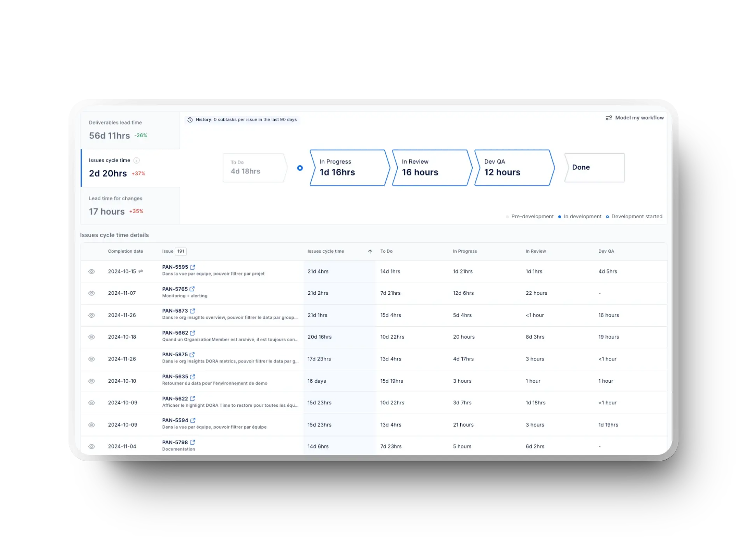Toggle visibility eye on the PAN-5662 row
This screenshot has width=747, height=560.
click(92, 337)
